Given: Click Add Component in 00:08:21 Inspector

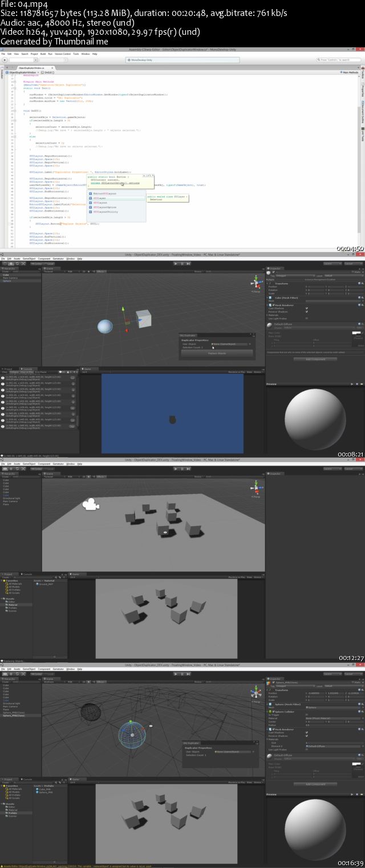Looking at the screenshot, I should point(315,359).
